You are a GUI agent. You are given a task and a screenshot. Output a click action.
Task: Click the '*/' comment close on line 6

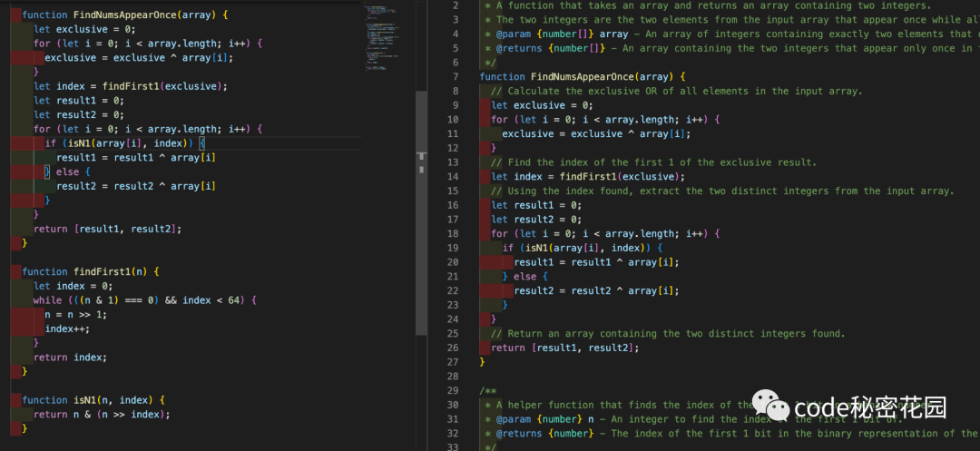click(490, 64)
